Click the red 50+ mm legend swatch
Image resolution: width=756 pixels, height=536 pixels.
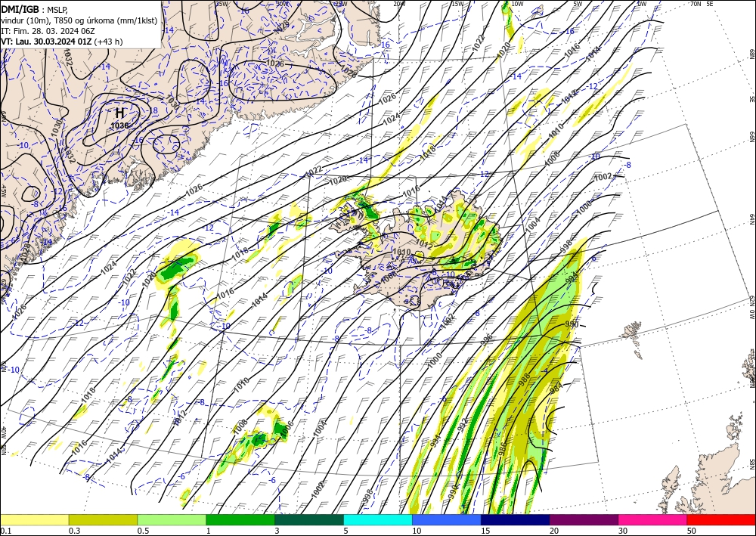(x=721, y=519)
